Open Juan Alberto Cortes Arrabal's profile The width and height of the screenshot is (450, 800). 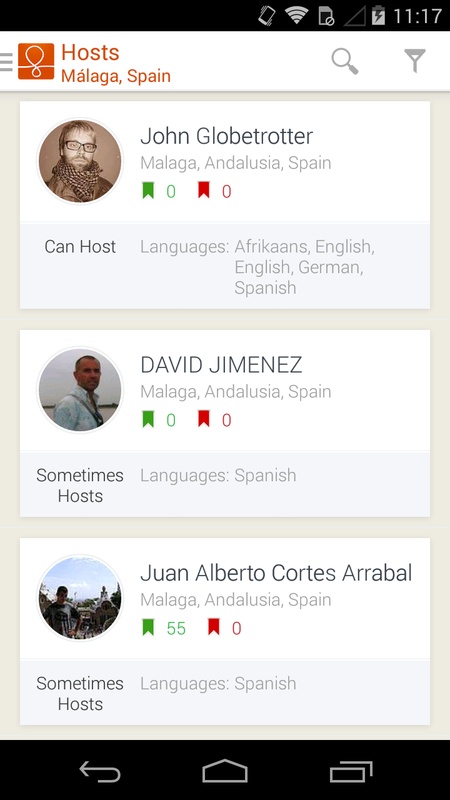click(276, 573)
